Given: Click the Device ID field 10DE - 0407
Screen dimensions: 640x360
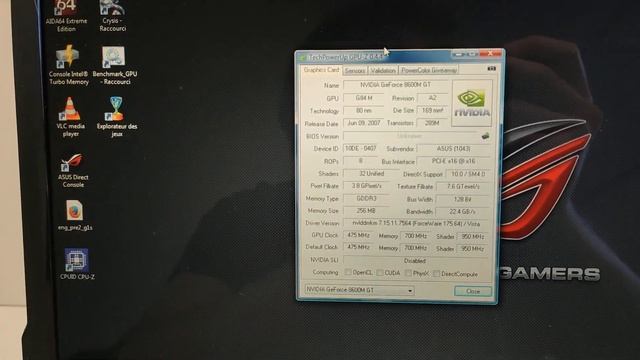Looking at the screenshot, I should 361,149.
